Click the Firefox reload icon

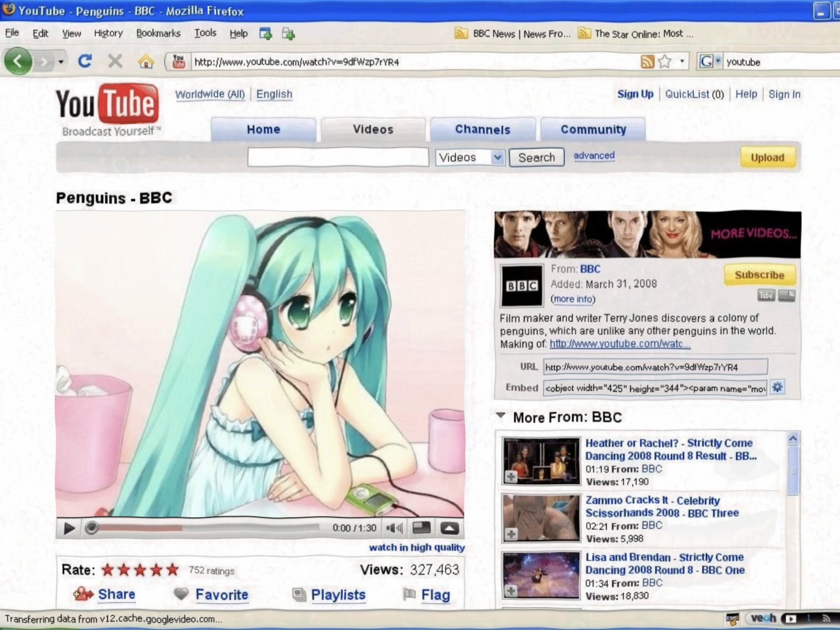[85, 61]
